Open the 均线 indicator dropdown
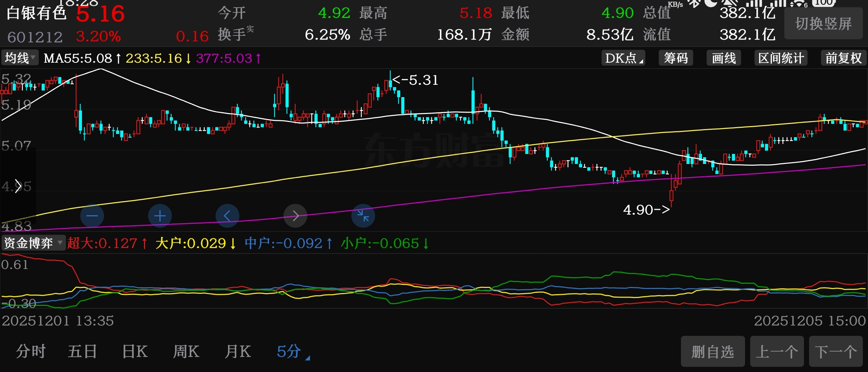 (20, 58)
